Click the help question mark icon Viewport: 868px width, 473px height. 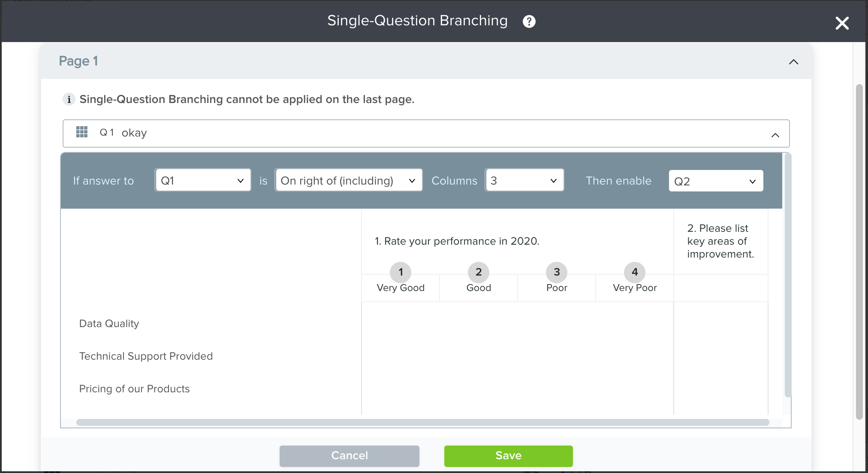[x=529, y=21]
